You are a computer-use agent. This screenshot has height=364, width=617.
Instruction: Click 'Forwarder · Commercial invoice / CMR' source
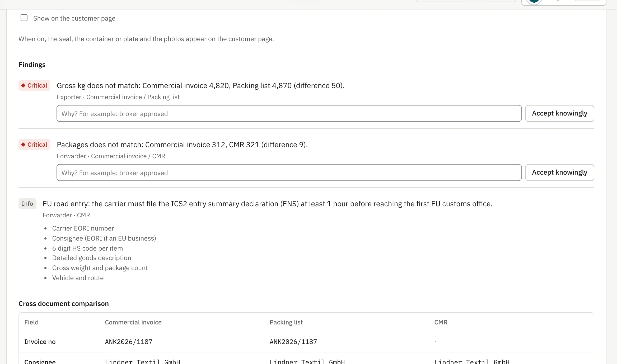coord(111,156)
